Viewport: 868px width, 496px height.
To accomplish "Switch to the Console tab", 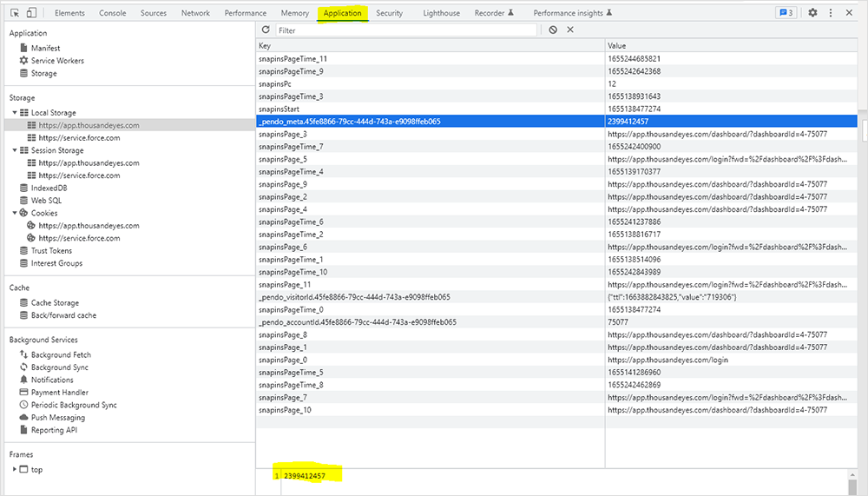I will point(112,13).
